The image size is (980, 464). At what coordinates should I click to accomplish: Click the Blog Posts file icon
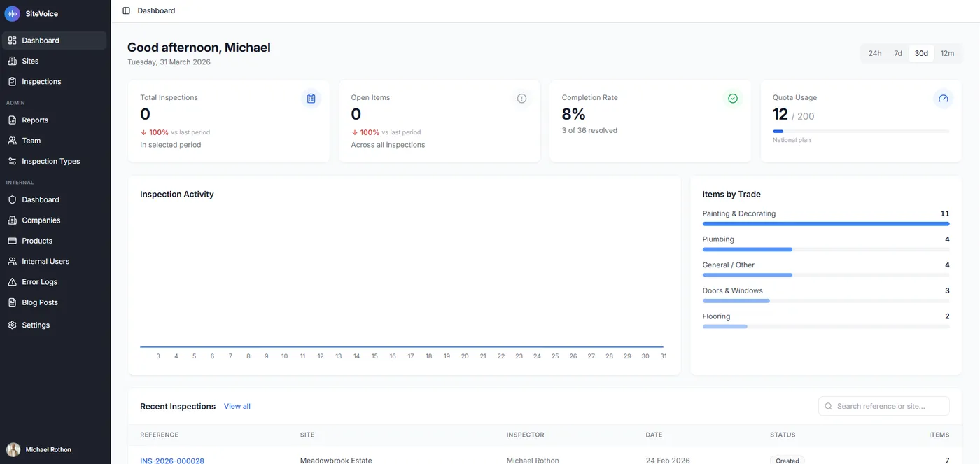(x=12, y=302)
